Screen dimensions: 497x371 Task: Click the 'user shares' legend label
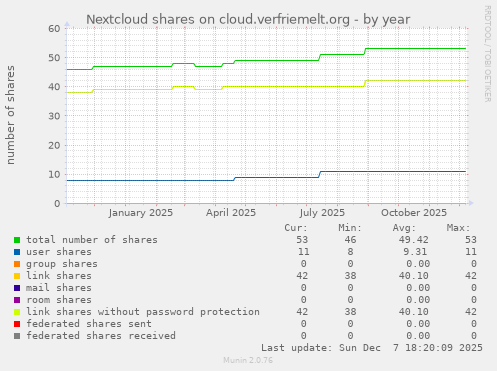click(x=59, y=252)
